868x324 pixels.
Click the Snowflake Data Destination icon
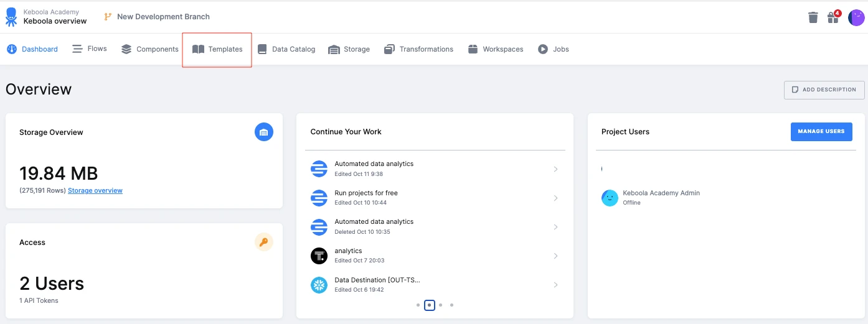point(319,285)
